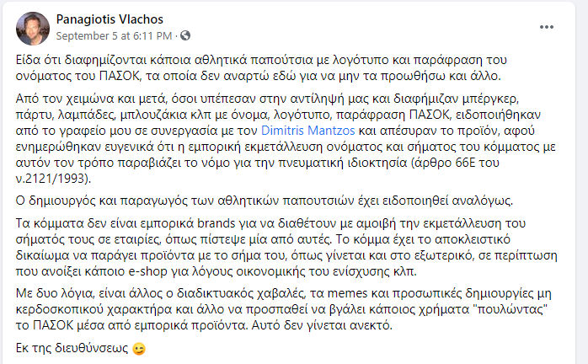Click the paragraph starting Τα κόμματα δεν είναι
This screenshot has width=588, height=364.
(286, 247)
